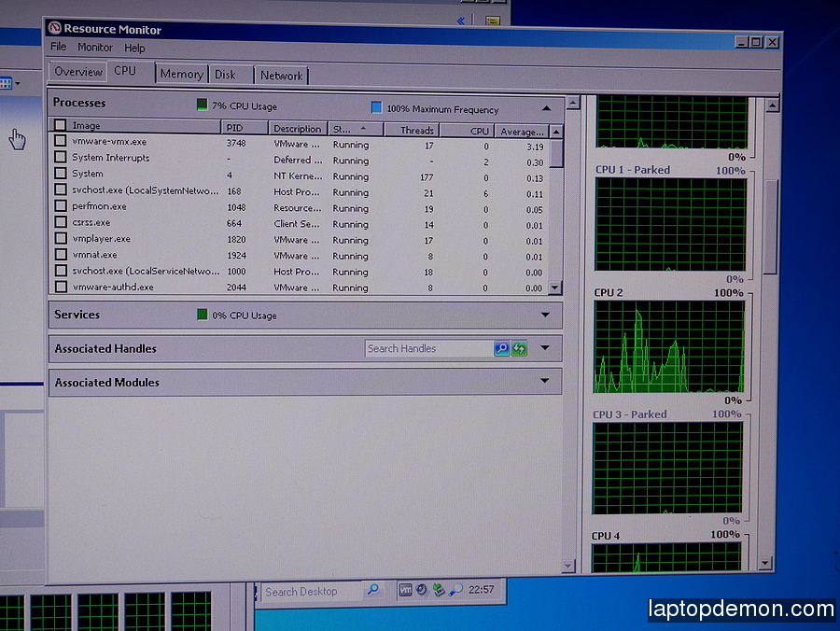Focus the Search Desktop box
Viewport: 840px width, 631px height.
[313, 592]
